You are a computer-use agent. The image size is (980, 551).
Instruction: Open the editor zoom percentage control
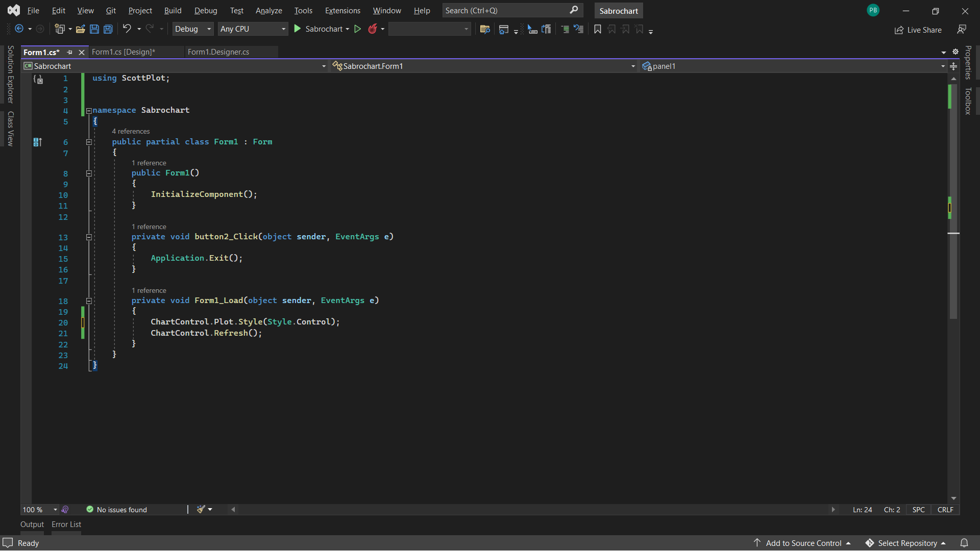(x=39, y=509)
